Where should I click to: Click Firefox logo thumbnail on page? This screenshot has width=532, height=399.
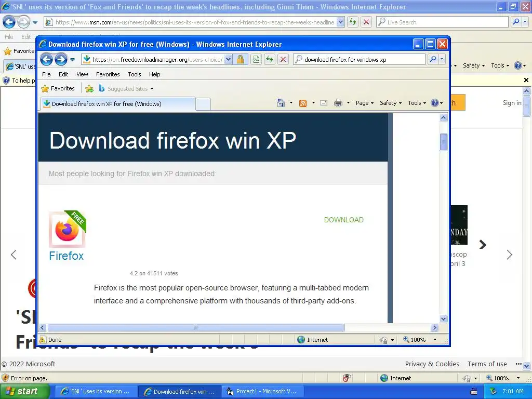(x=67, y=229)
